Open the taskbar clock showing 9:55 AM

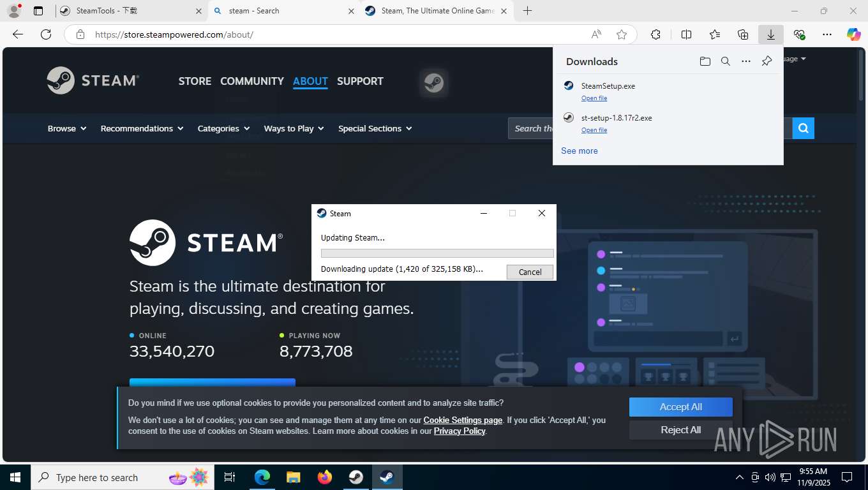tap(812, 477)
